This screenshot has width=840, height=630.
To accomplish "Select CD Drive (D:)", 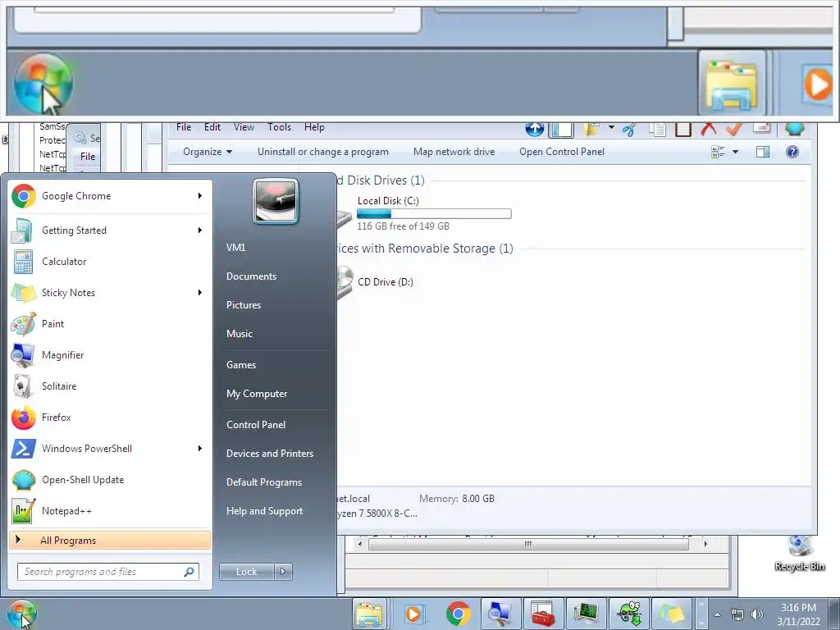I will pos(386,282).
